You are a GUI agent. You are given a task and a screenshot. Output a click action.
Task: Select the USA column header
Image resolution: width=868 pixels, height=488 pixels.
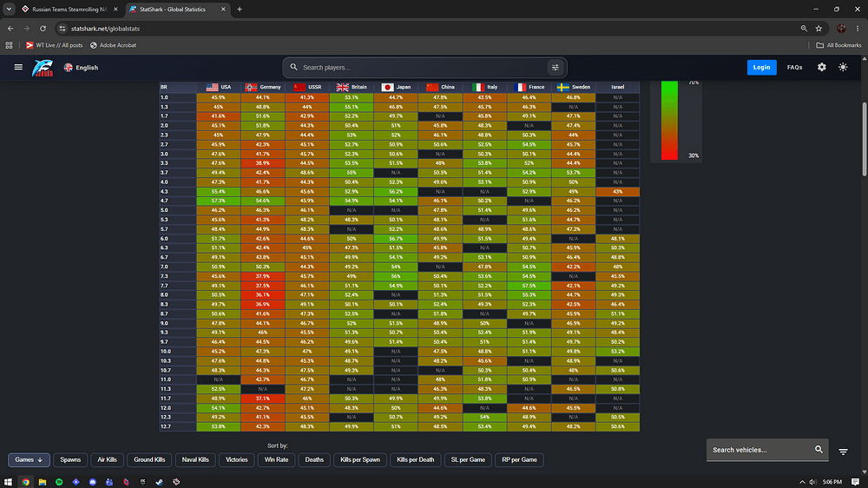219,87
